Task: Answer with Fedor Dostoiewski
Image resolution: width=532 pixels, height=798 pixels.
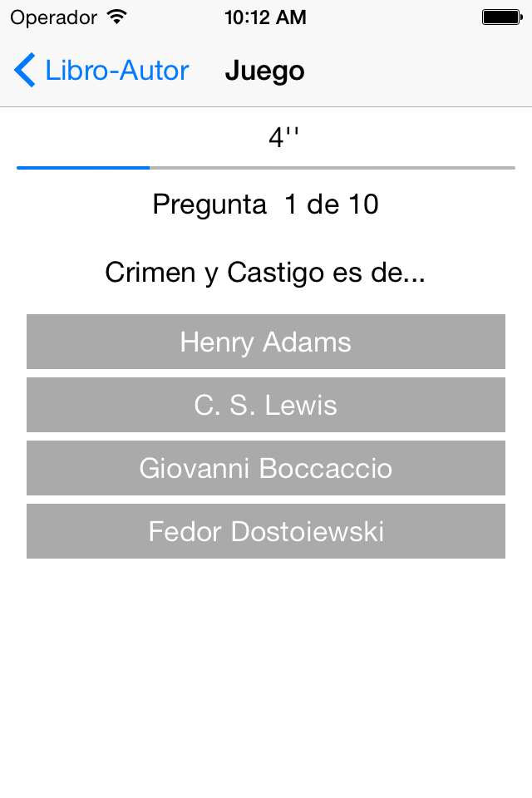Action: coord(266,531)
